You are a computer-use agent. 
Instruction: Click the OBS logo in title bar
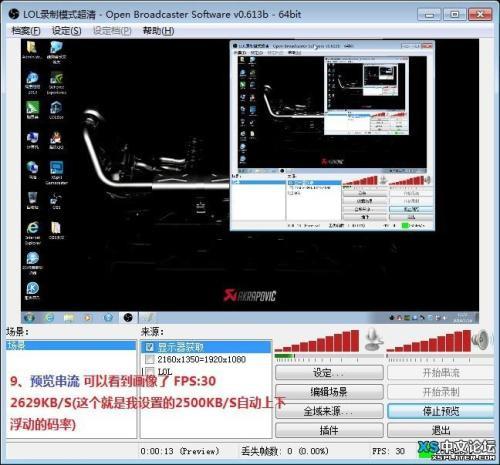pyautogui.click(x=14, y=14)
